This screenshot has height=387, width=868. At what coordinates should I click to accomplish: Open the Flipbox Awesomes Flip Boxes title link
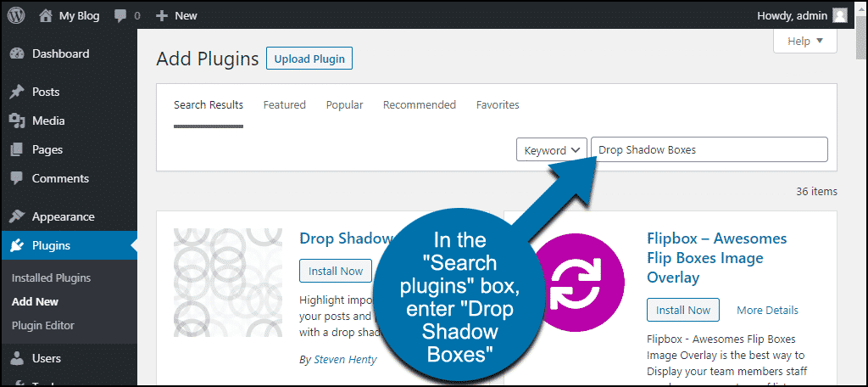[717, 258]
